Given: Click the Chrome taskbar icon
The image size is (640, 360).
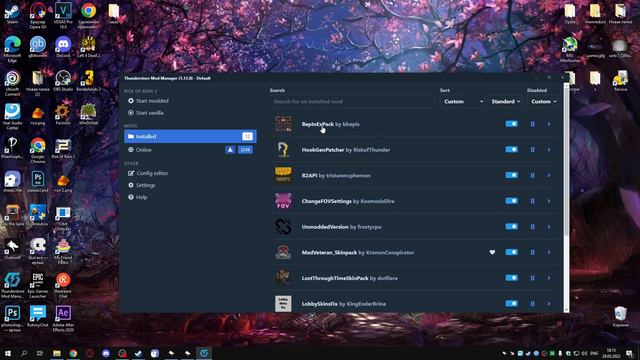Looking at the screenshot, I should pos(73,353).
